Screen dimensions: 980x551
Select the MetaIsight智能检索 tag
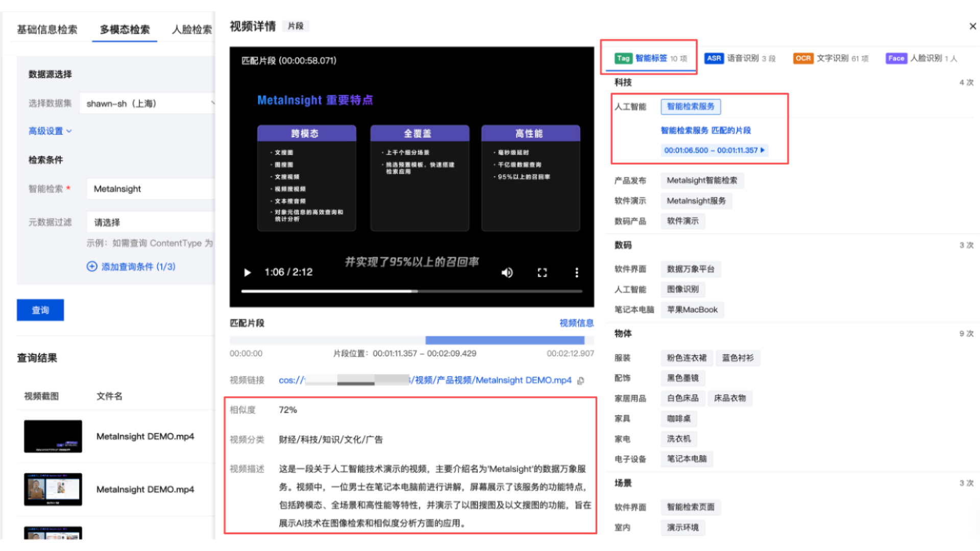point(702,181)
